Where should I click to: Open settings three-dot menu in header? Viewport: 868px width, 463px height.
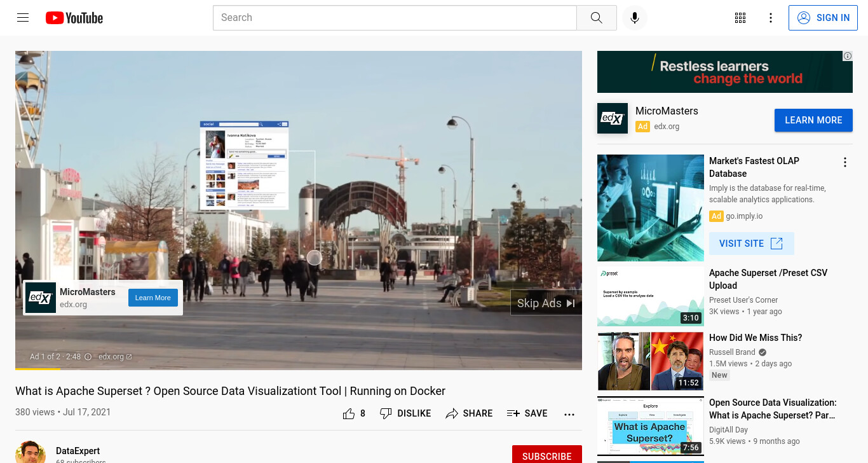point(771,18)
